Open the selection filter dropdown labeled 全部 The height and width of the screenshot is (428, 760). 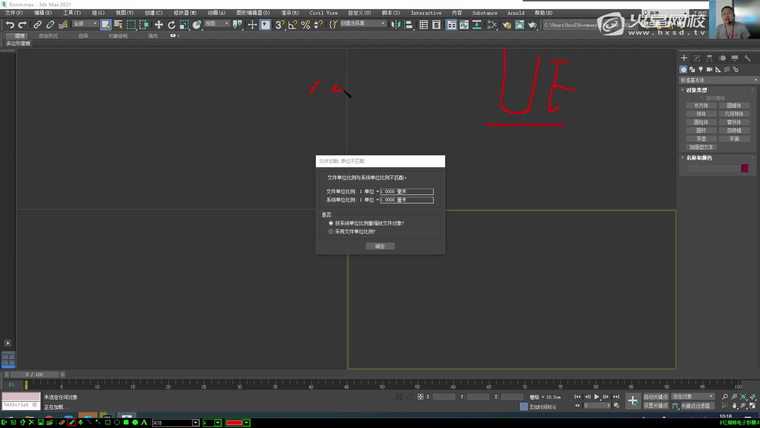pos(84,24)
